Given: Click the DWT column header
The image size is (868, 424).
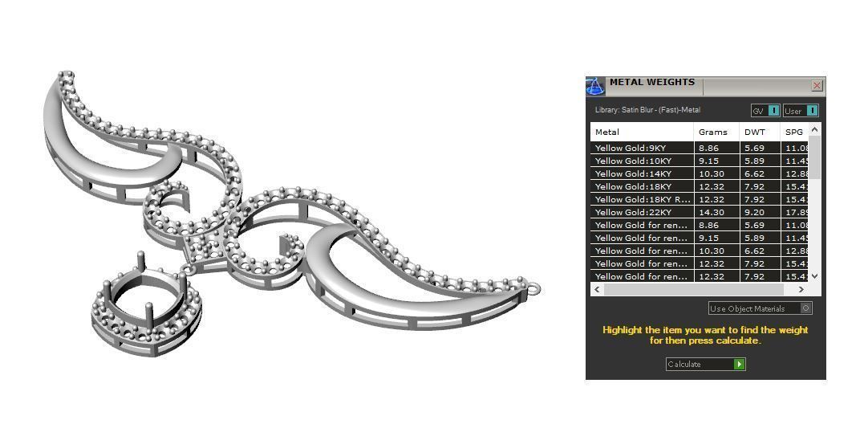Looking at the screenshot, I should (x=760, y=132).
